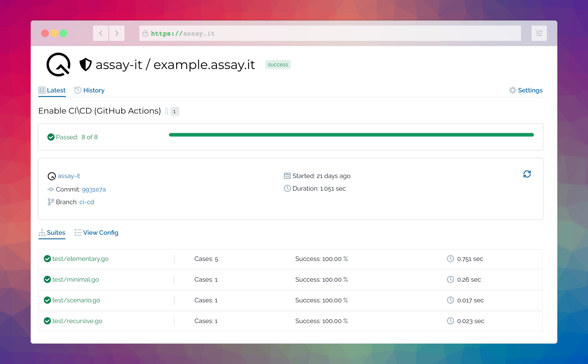Click the "0.26 sec" duration value
The image size is (588, 364).
469,280
